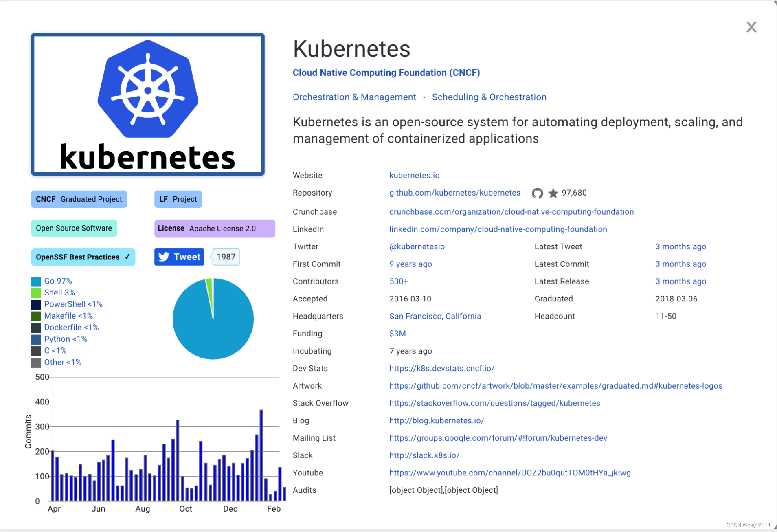The image size is (777, 532).
Task: Click the Incubating value 7 years ago
Action: point(410,351)
